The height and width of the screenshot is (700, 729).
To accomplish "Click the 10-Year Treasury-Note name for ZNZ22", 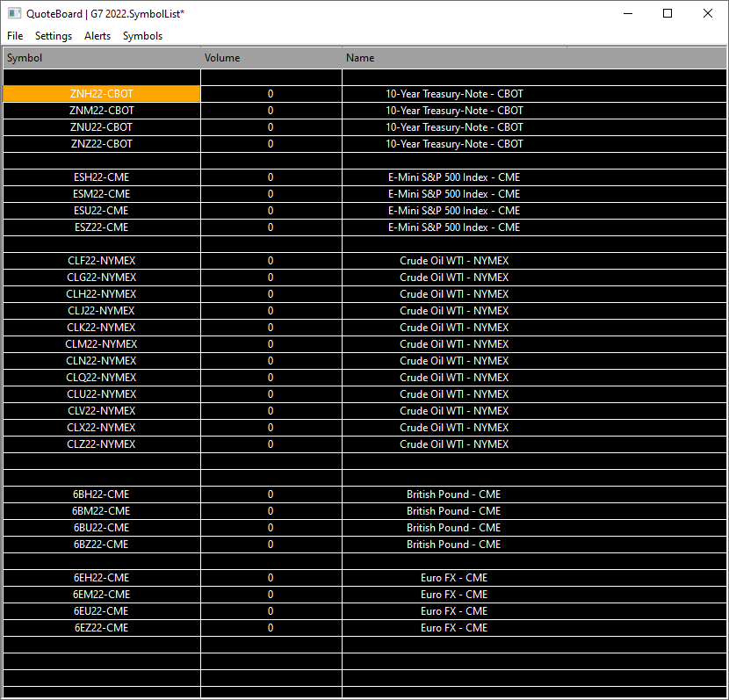I will tap(454, 144).
